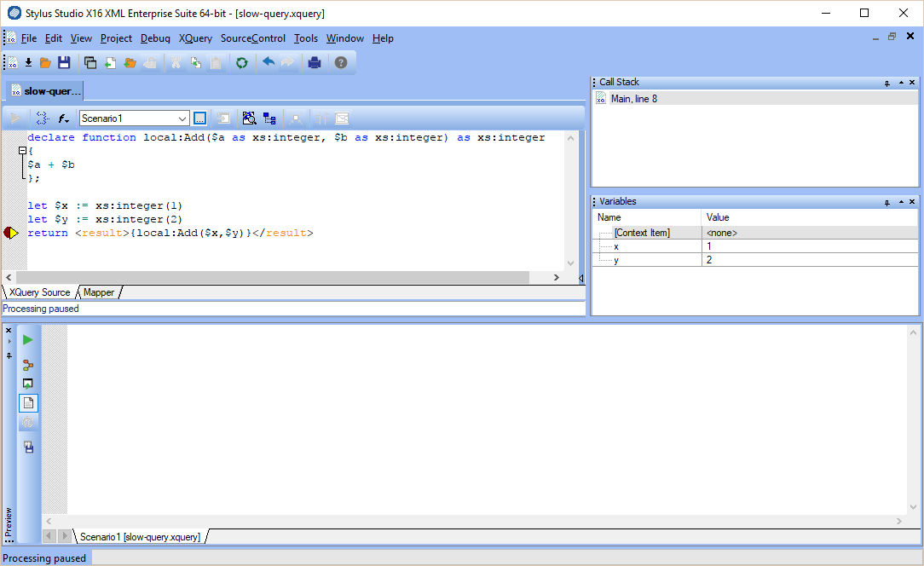Click the scenario browse ellipsis button
Image resolution: width=924 pixels, height=566 pixels.
tap(200, 118)
